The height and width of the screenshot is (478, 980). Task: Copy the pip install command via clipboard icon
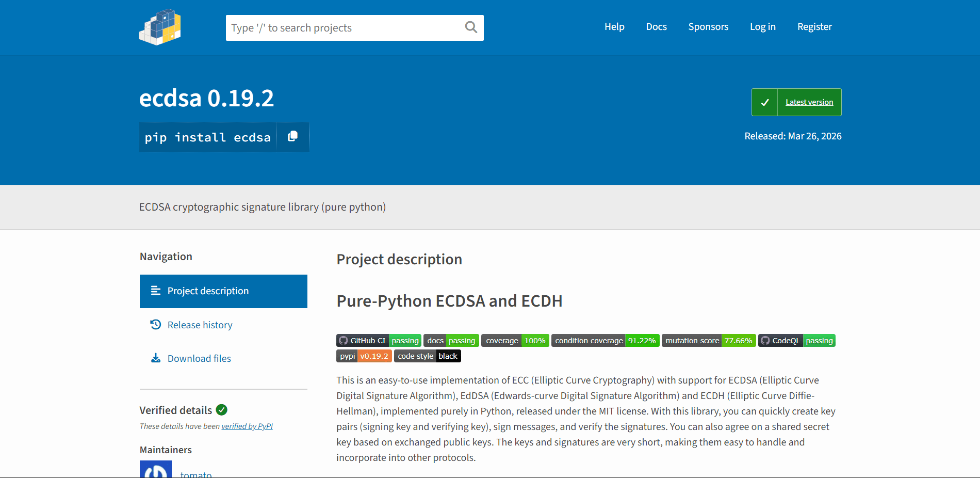(292, 136)
